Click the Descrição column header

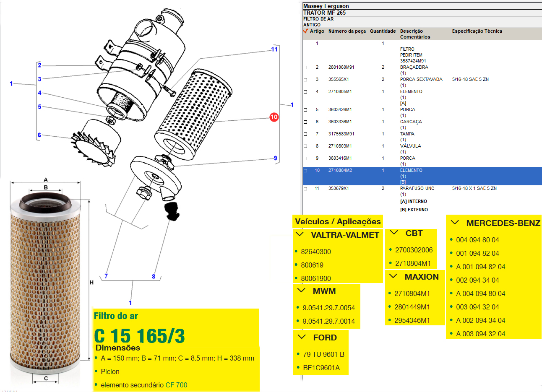tap(411, 31)
